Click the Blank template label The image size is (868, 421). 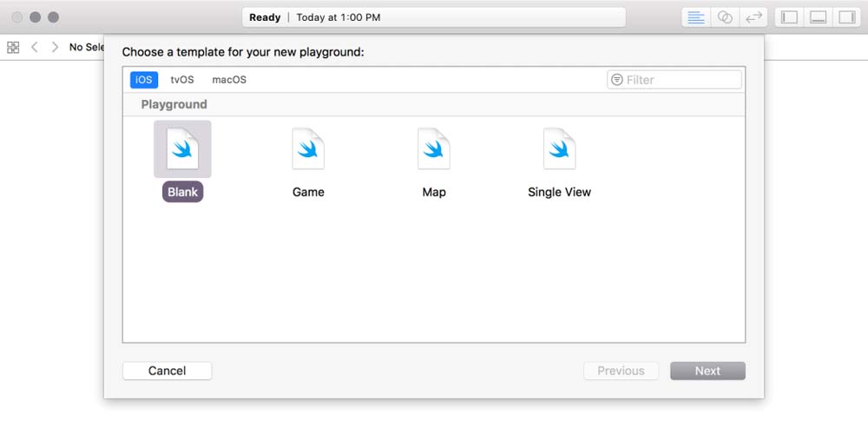click(x=182, y=192)
